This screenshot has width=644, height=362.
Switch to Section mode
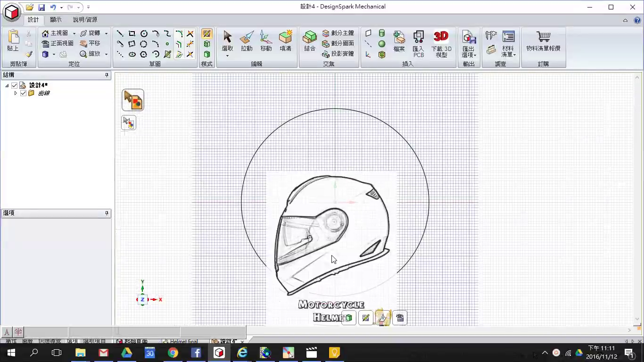point(206,44)
